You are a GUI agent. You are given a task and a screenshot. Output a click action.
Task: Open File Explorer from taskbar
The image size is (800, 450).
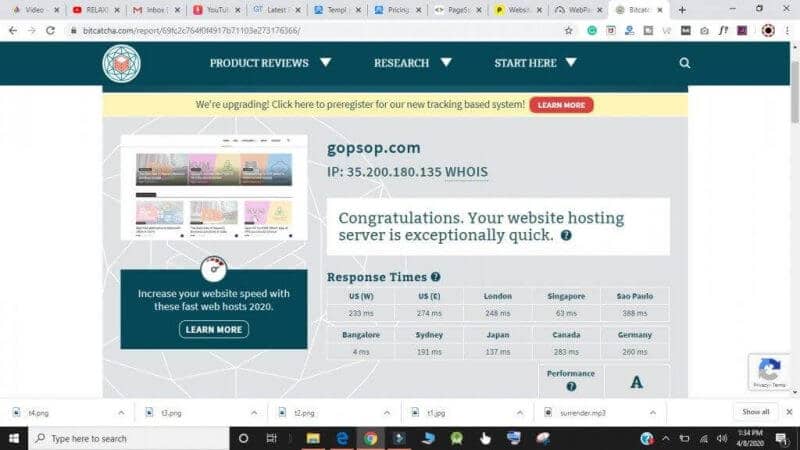[x=313, y=438]
